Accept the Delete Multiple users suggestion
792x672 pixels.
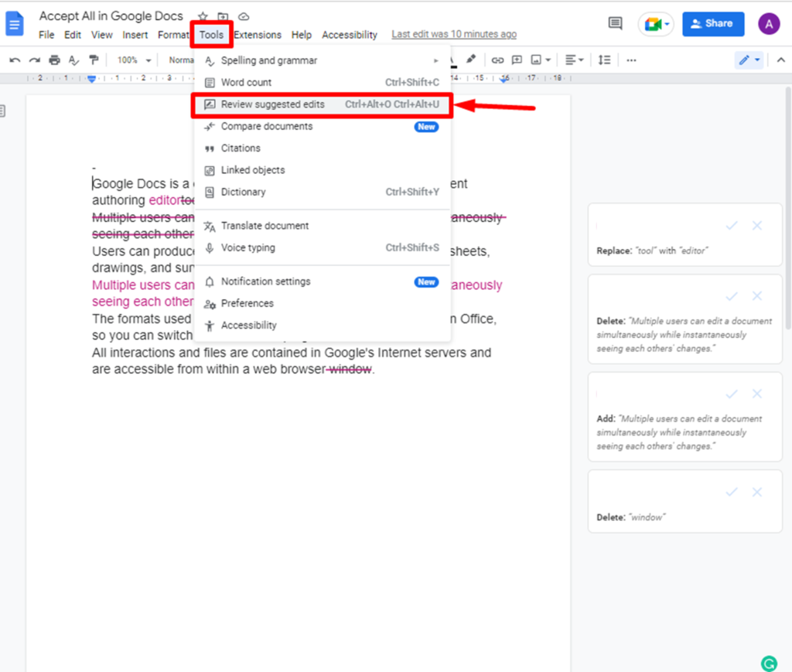[732, 296]
